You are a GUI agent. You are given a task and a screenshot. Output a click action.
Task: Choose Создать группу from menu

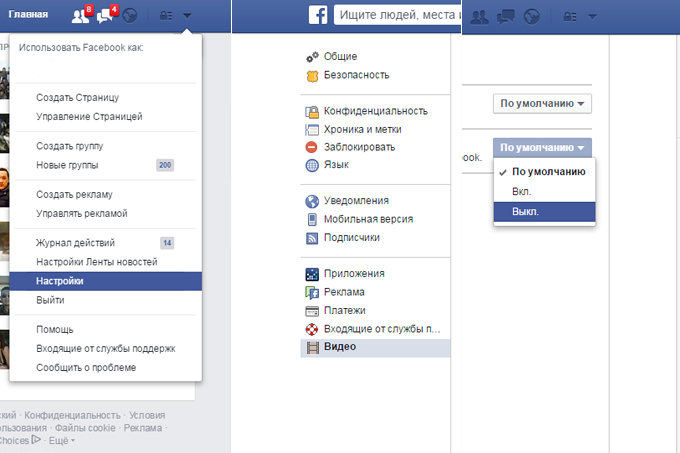(x=69, y=146)
